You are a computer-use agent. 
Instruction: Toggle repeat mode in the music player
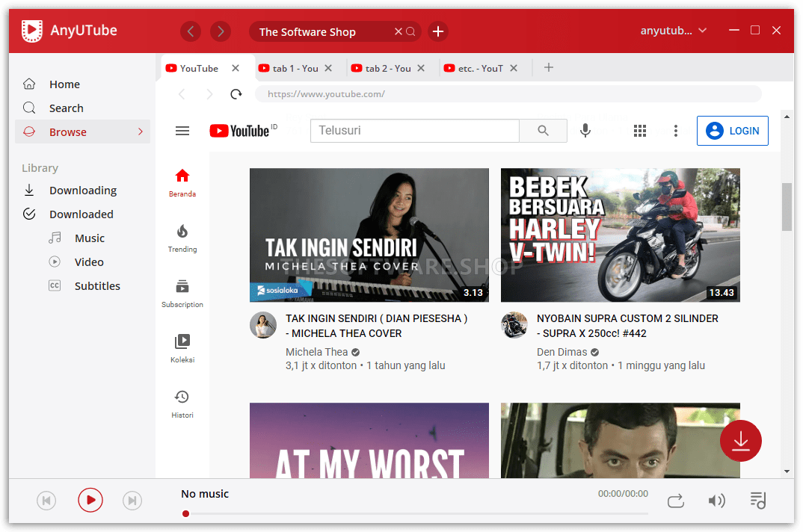pos(675,500)
